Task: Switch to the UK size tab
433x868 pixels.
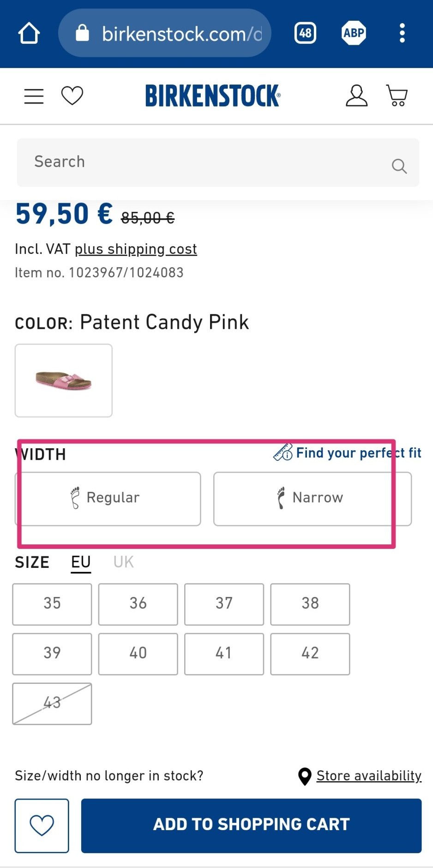Action: [123, 562]
